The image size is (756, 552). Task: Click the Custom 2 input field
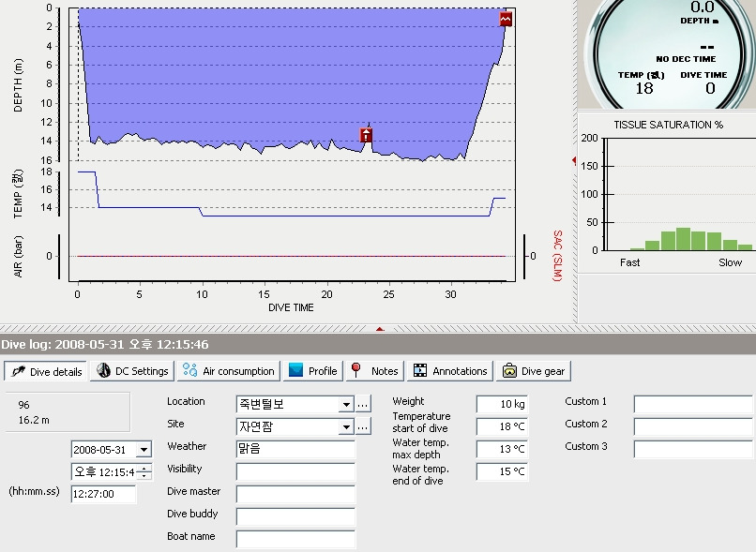[x=693, y=426]
